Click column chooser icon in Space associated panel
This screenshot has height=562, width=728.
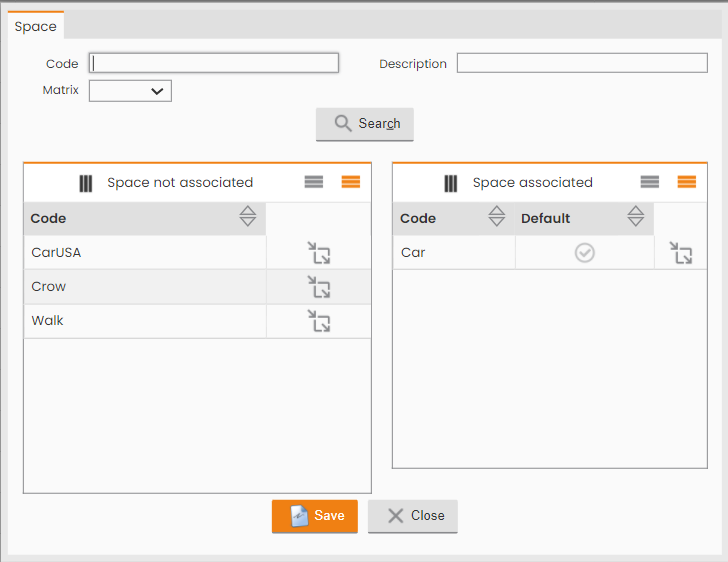(x=450, y=183)
